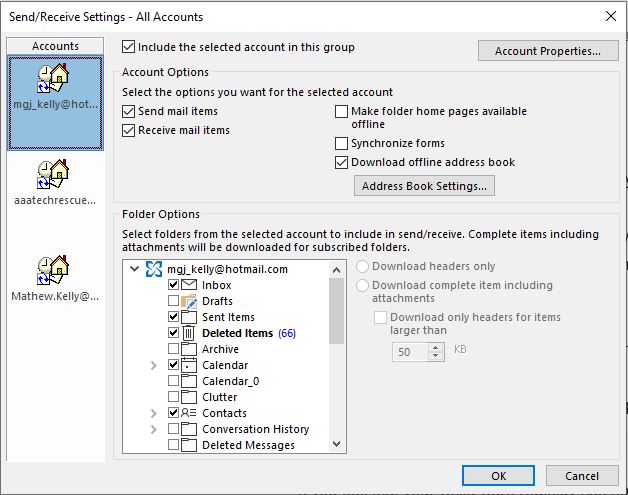Select the Mathew.Kelly account icon
This screenshot has height=495, width=628.
51,272
